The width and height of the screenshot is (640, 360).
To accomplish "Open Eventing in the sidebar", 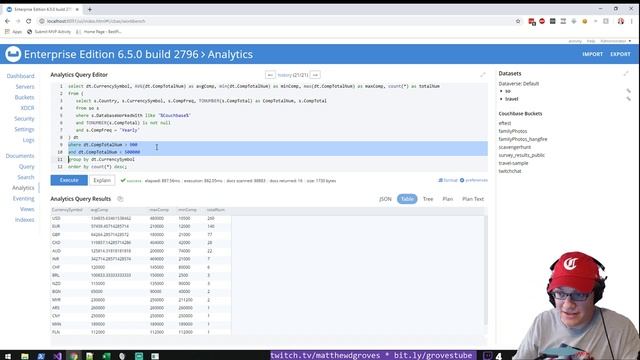I will coord(23,198).
